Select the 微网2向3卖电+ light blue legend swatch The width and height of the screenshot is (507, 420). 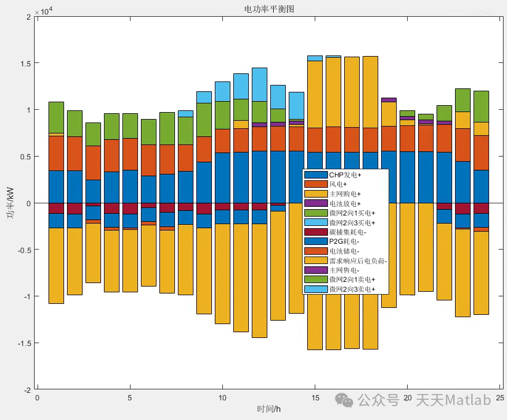[x=316, y=289]
